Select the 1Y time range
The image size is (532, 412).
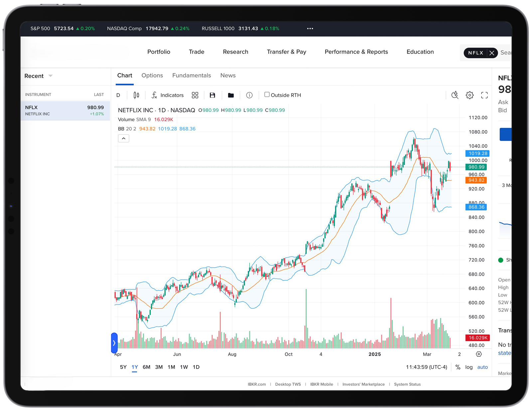[135, 367]
